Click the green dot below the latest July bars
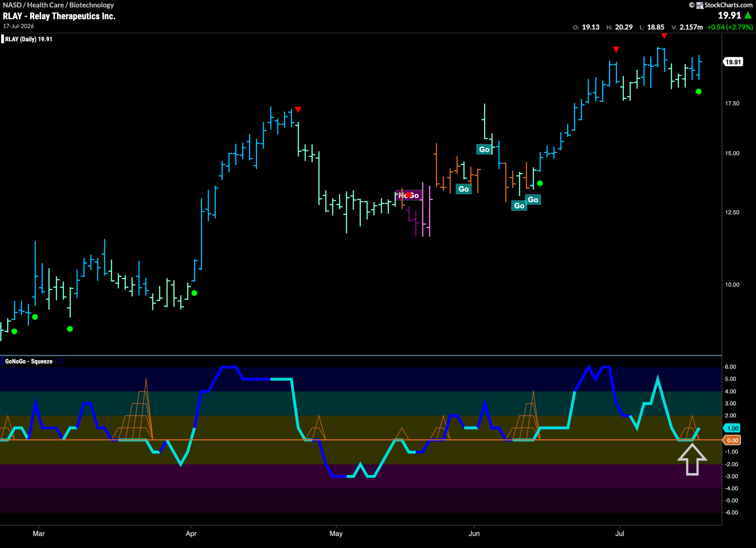The height and width of the screenshot is (548, 756). (699, 91)
